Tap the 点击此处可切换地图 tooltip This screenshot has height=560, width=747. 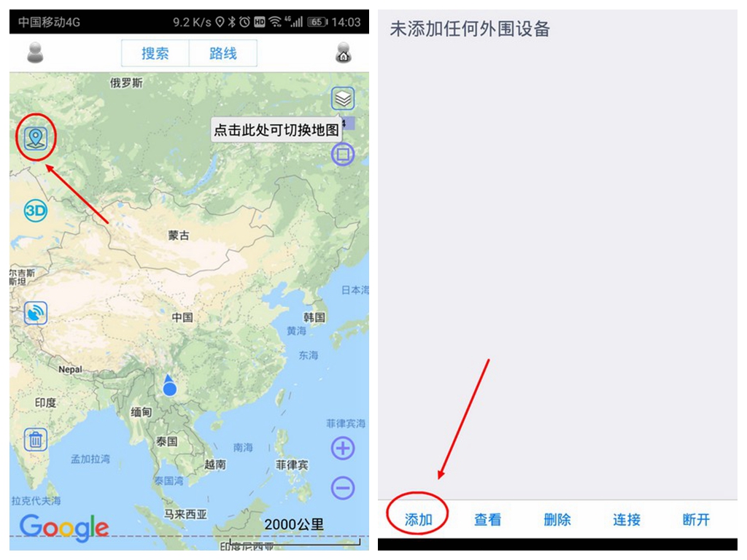(x=276, y=130)
